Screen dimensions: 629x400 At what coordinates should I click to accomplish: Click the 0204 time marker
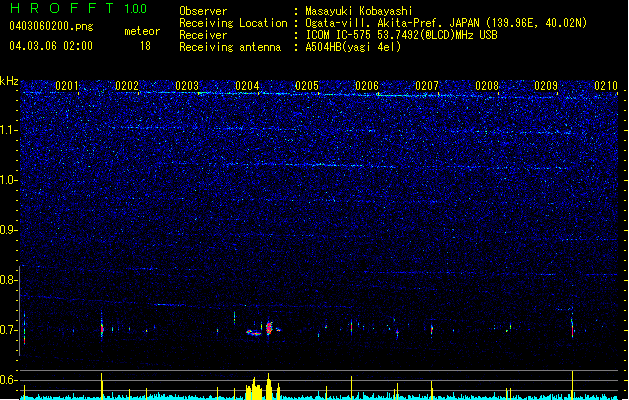[247, 86]
